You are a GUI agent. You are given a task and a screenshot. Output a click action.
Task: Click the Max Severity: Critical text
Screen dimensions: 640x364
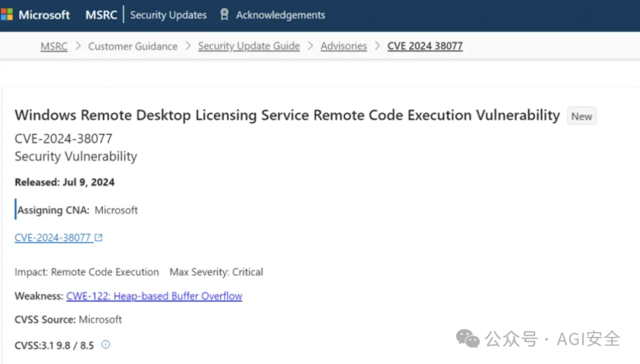tap(216, 272)
